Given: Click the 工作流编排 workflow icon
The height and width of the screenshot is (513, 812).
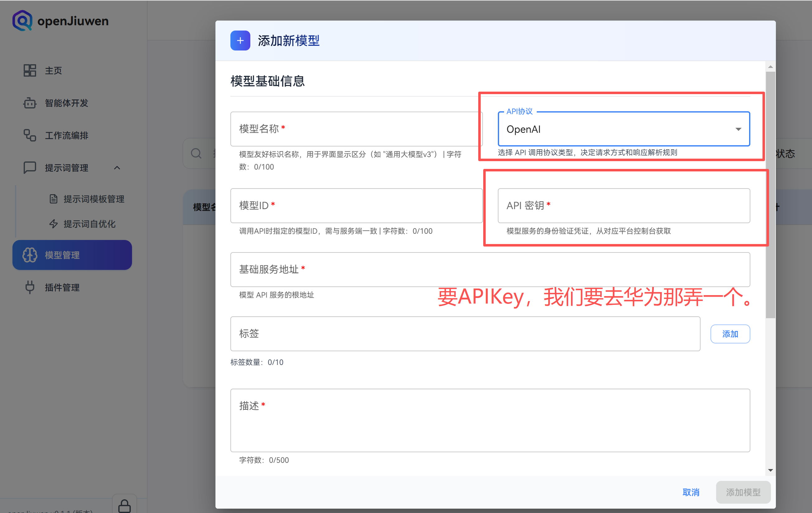Looking at the screenshot, I should (30, 135).
